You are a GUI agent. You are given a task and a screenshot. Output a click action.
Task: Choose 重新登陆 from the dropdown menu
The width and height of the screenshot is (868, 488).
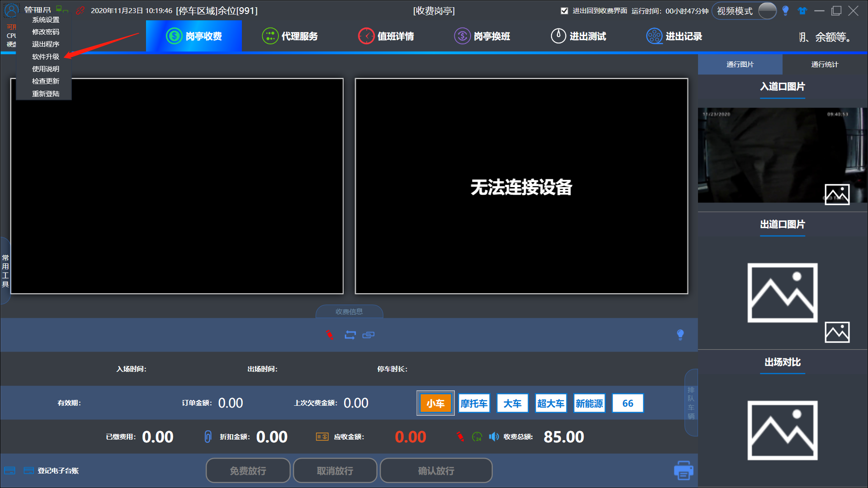[45, 94]
